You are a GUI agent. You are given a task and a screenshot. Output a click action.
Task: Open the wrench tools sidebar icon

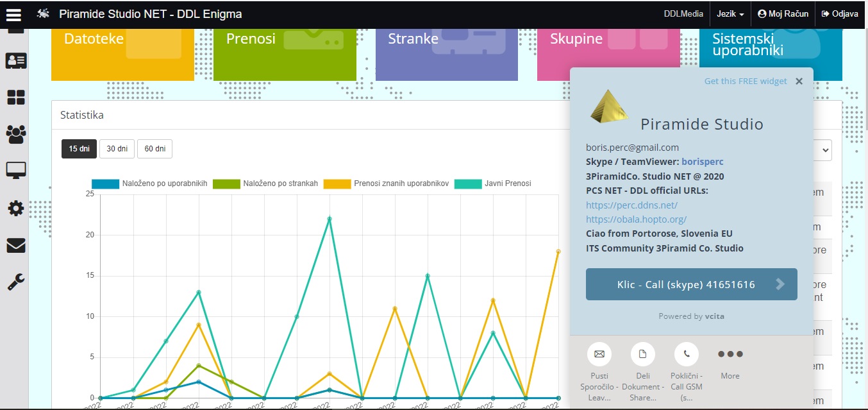click(15, 282)
